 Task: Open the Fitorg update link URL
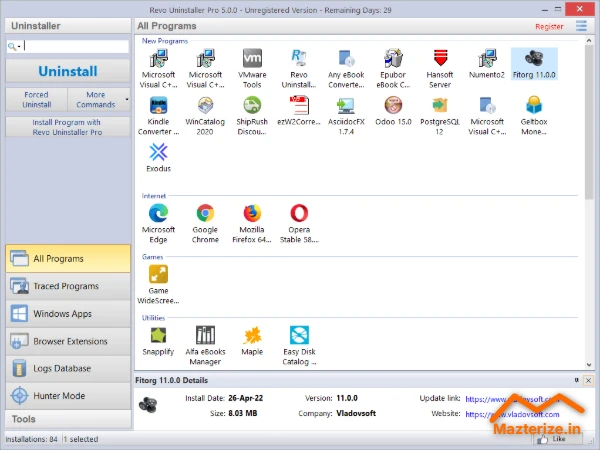pyautogui.click(x=512, y=399)
